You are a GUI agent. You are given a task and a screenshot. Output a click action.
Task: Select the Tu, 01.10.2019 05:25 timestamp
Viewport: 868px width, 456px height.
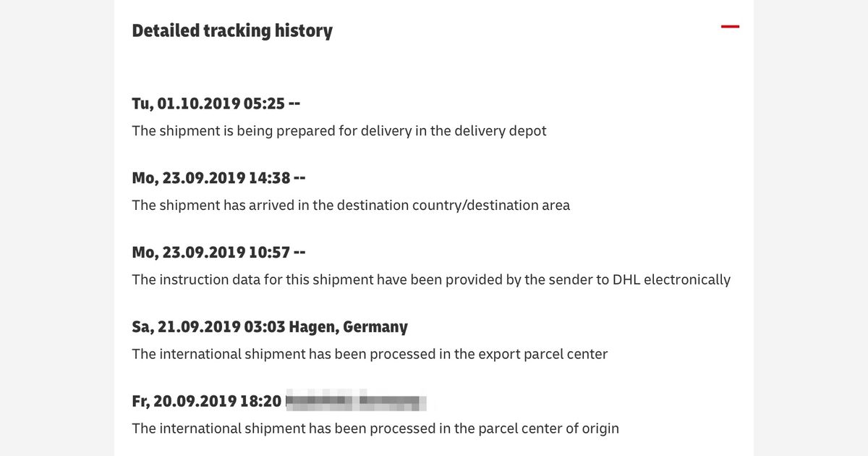click(208, 104)
